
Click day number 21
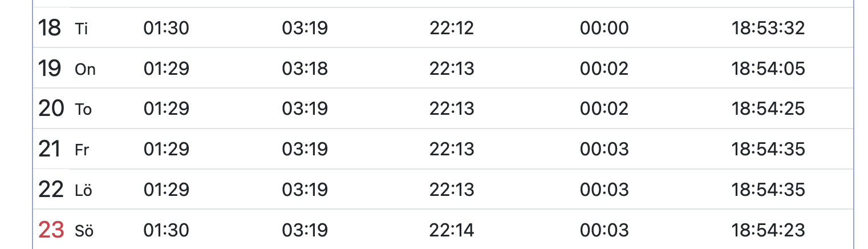[50, 149]
